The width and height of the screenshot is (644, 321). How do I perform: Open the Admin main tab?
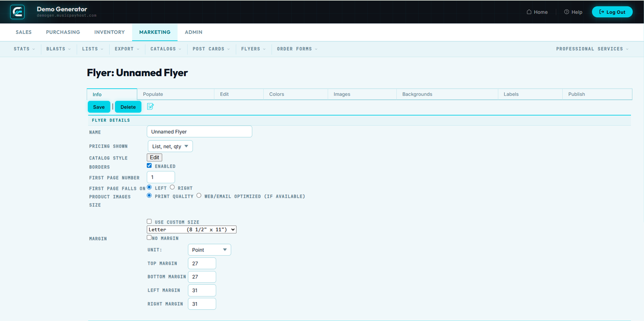click(x=193, y=32)
